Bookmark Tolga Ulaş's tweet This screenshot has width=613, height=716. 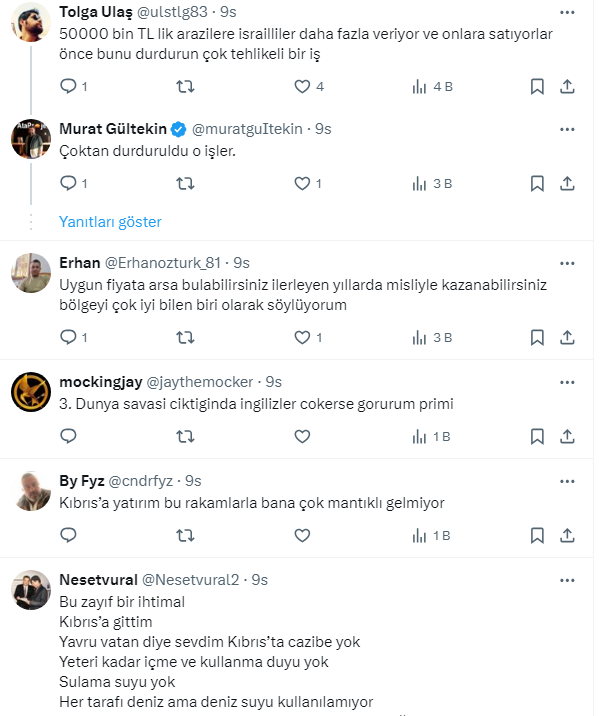pyautogui.click(x=537, y=87)
